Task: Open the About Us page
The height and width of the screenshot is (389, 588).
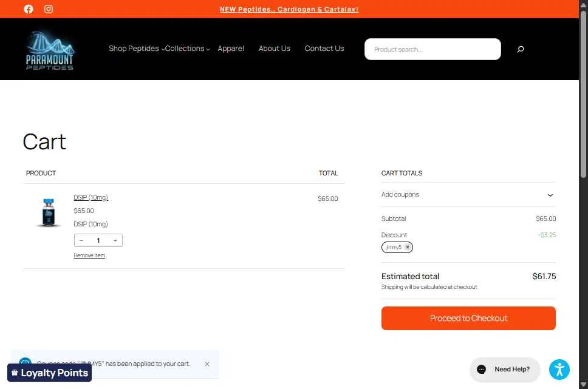Action: tap(274, 49)
